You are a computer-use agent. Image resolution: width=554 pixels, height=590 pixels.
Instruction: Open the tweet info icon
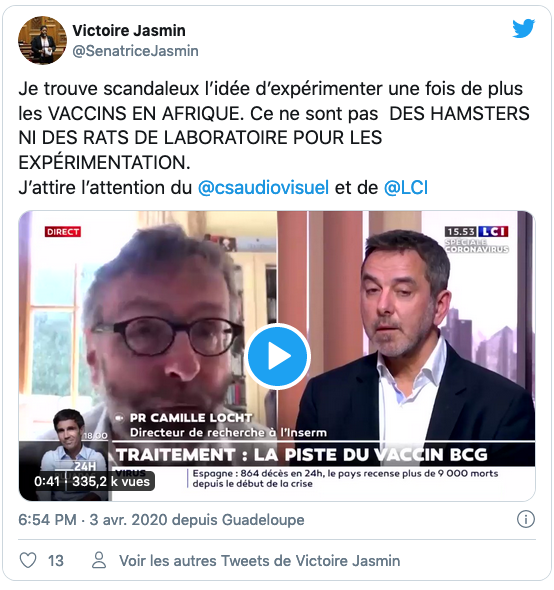526,520
